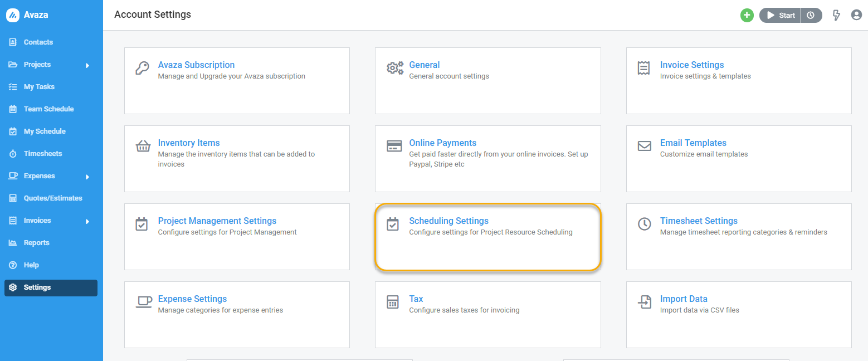868x361 pixels.
Task: Start the timer button
Action: point(780,15)
